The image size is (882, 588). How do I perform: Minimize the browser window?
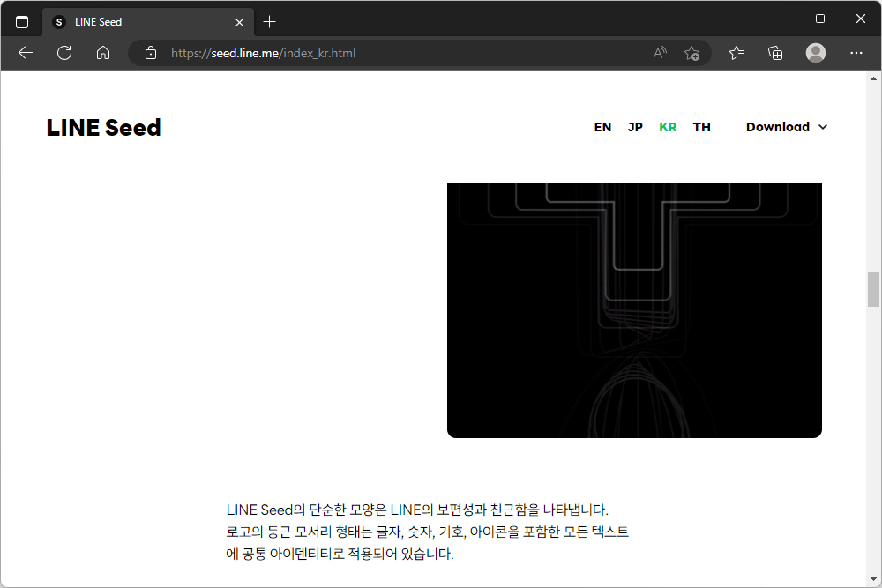(780, 19)
